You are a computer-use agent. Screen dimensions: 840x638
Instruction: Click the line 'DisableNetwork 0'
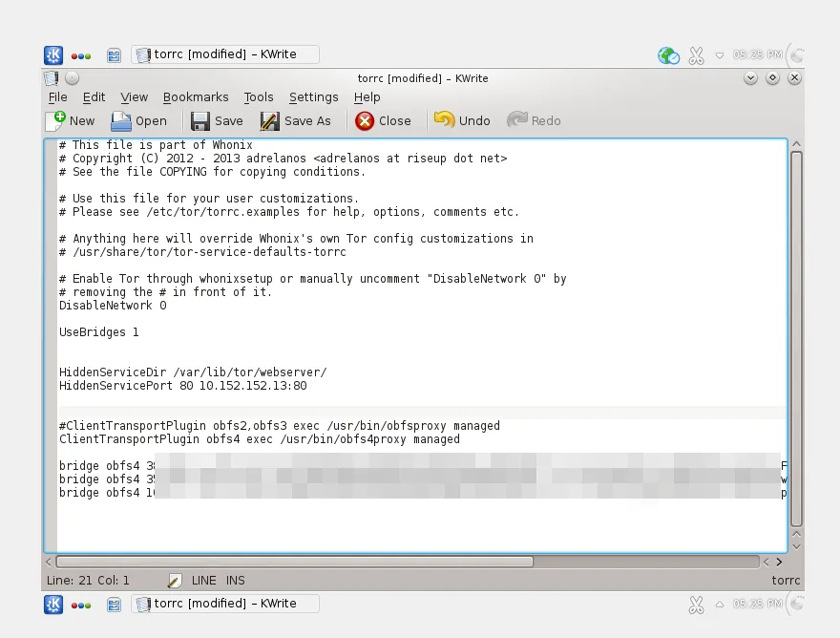[113, 306]
